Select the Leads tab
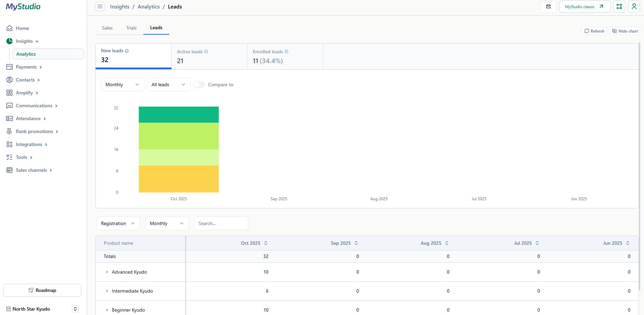The width and height of the screenshot is (644, 315). (x=156, y=28)
